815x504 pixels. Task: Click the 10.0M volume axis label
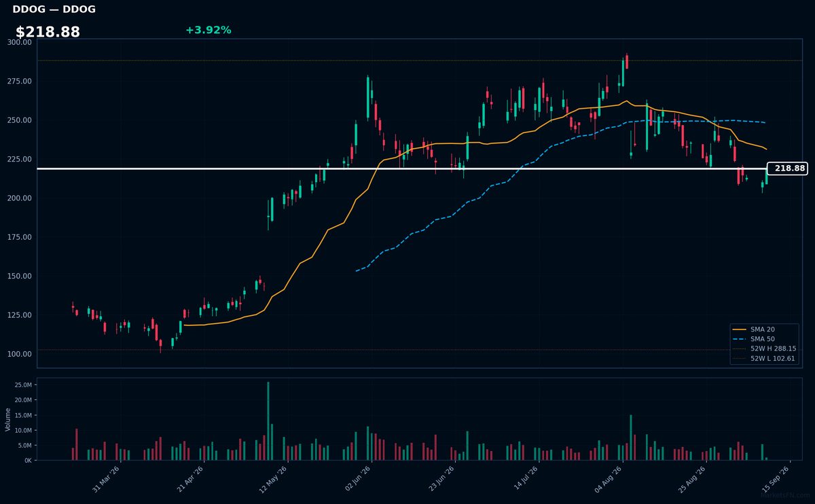[23, 431]
